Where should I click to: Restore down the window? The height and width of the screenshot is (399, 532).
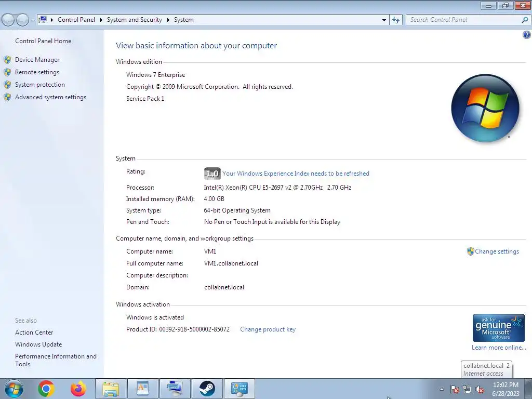(x=506, y=5)
